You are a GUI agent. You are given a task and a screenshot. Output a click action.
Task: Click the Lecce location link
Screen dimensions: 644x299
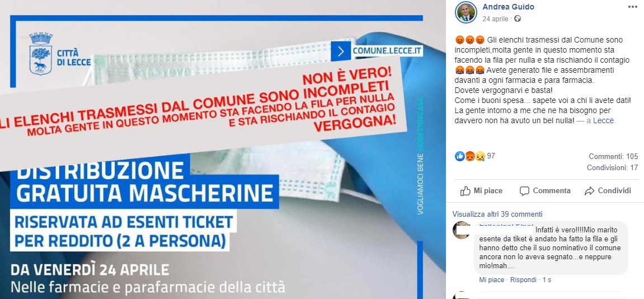point(607,121)
